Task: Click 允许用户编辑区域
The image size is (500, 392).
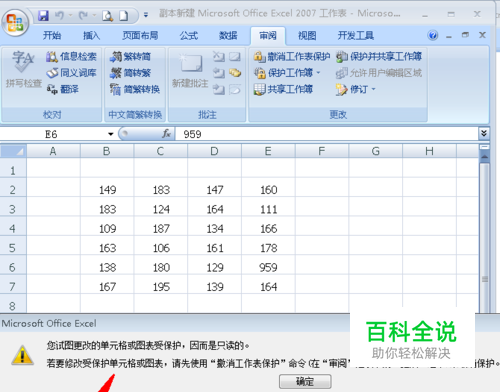Action: coord(379,73)
